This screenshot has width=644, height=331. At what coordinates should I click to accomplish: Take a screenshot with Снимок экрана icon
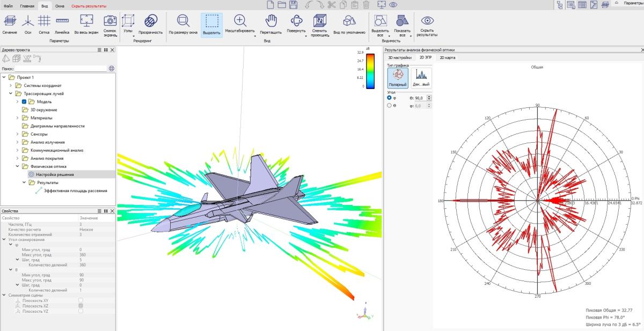110,21
